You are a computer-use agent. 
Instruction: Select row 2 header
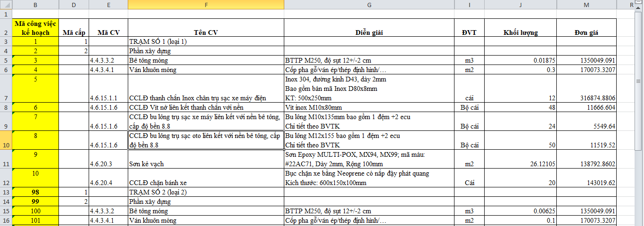(6, 28)
